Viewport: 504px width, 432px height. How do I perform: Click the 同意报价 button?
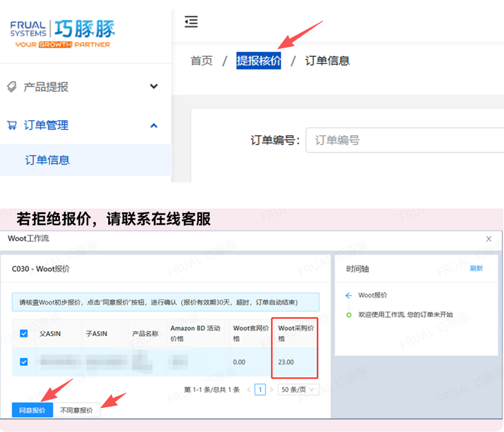pyautogui.click(x=32, y=410)
